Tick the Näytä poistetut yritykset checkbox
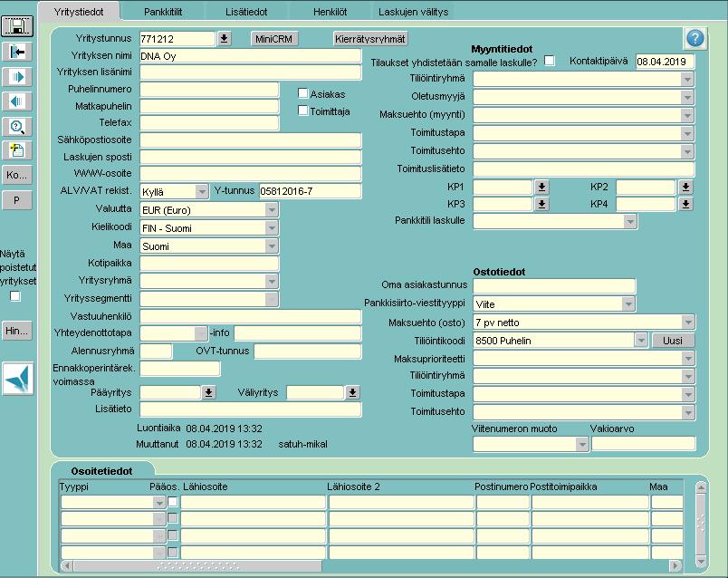The image size is (728, 578). [x=15, y=296]
